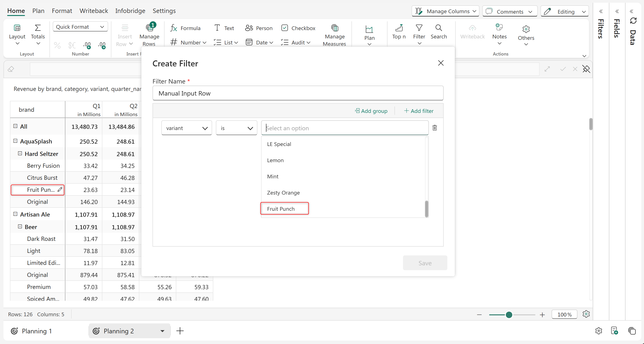Open the Search tool in ribbon

(x=439, y=32)
